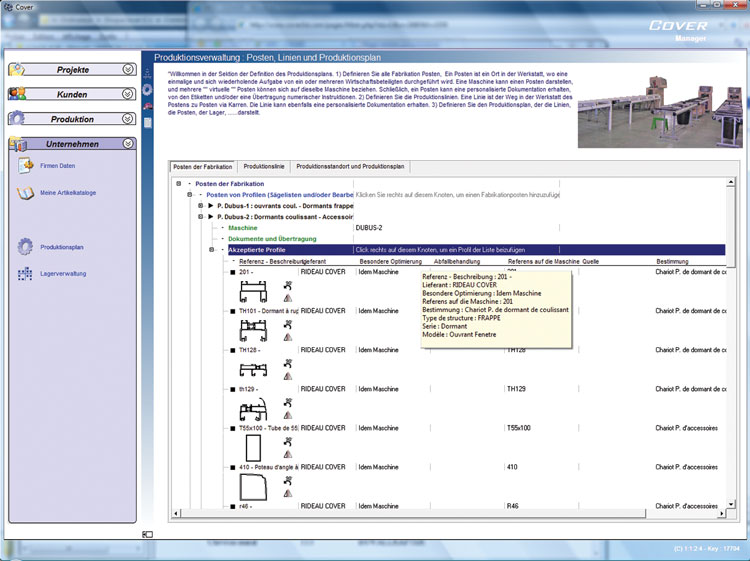Click the Produktionsplan gear icon
This screenshot has width=750, height=561.
pos(25,247)
